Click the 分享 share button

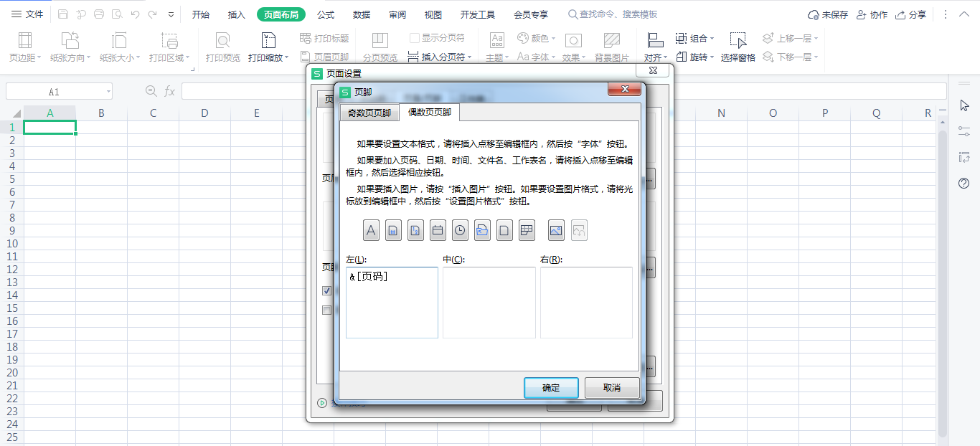click(x=910, y=14)
